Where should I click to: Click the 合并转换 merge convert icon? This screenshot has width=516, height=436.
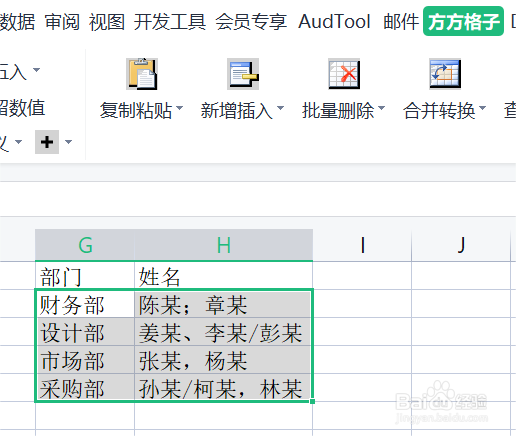pos(445,74)
